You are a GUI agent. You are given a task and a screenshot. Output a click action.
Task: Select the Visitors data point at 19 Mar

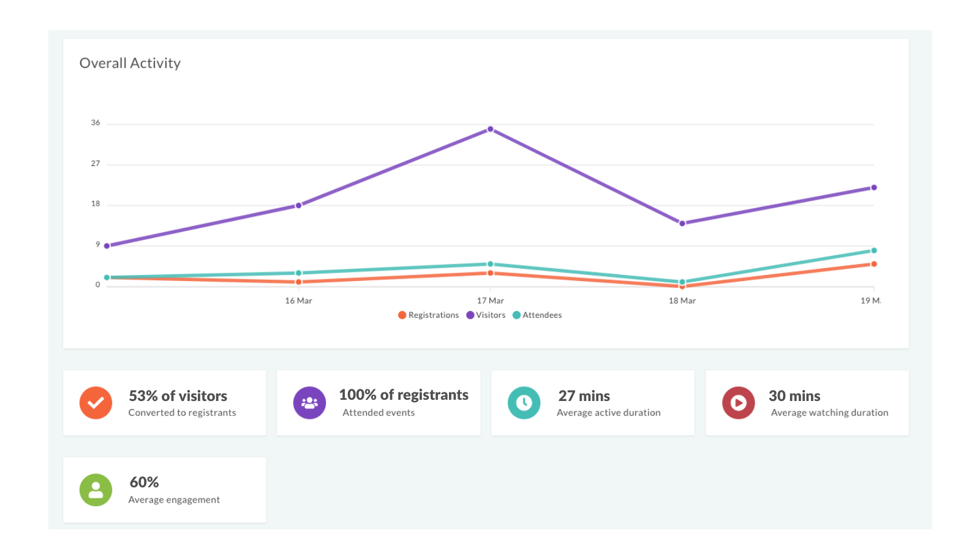[x=874, y=187]
